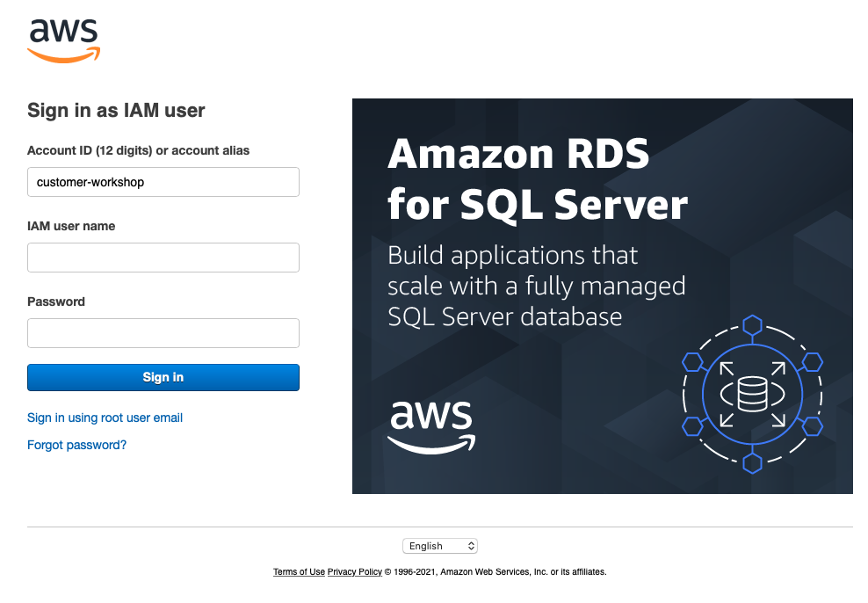Open the Privacy Policy page
This screenshot has height=603, width=868.
coord(354,572)
